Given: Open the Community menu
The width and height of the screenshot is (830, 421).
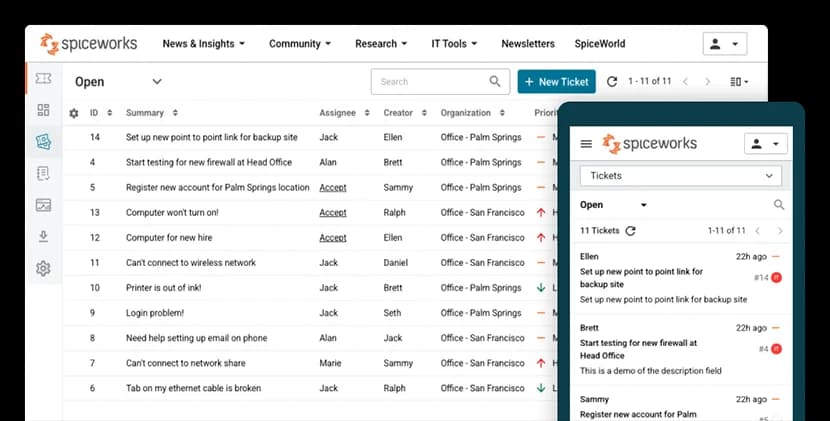Looking at the screenshot, I should (300, 44).
